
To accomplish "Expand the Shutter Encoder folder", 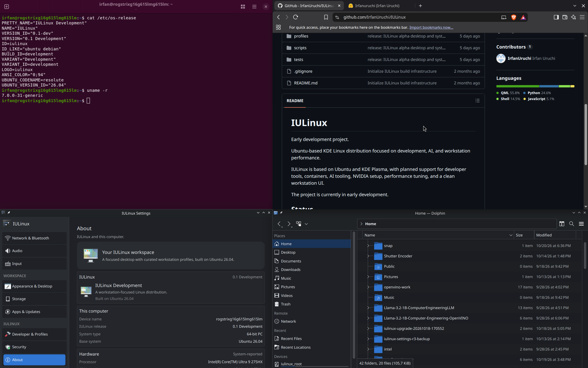I will 368,256.
